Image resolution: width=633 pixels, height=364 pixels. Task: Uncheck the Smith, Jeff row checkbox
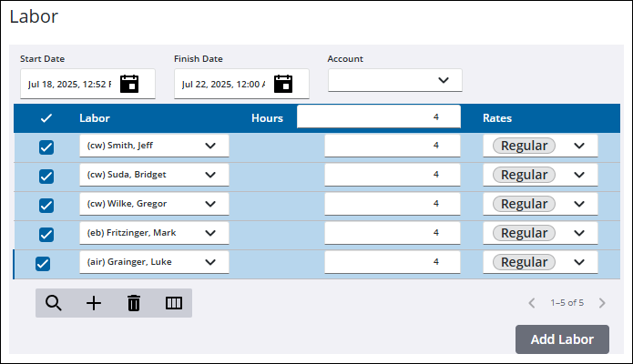(x=46, y=147)
